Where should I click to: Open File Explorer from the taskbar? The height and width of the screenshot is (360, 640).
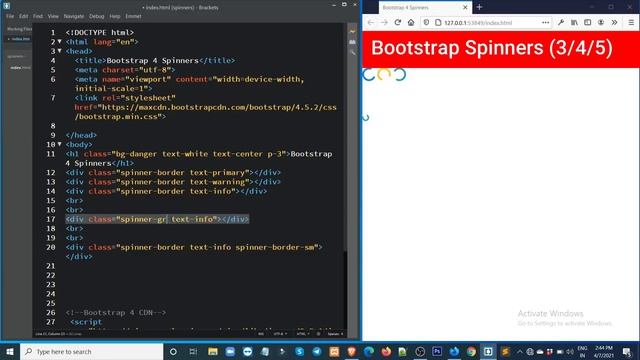click(213, 351)
